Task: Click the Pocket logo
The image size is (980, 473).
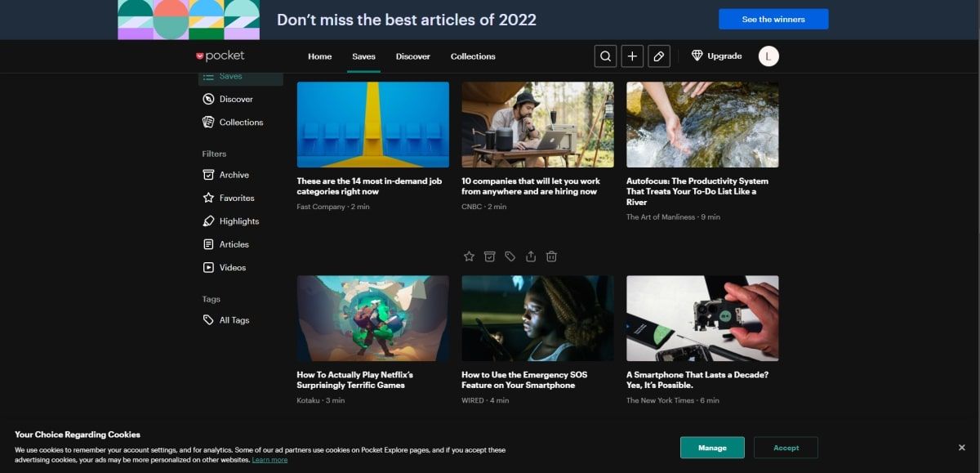Action: tap(220, 56)
